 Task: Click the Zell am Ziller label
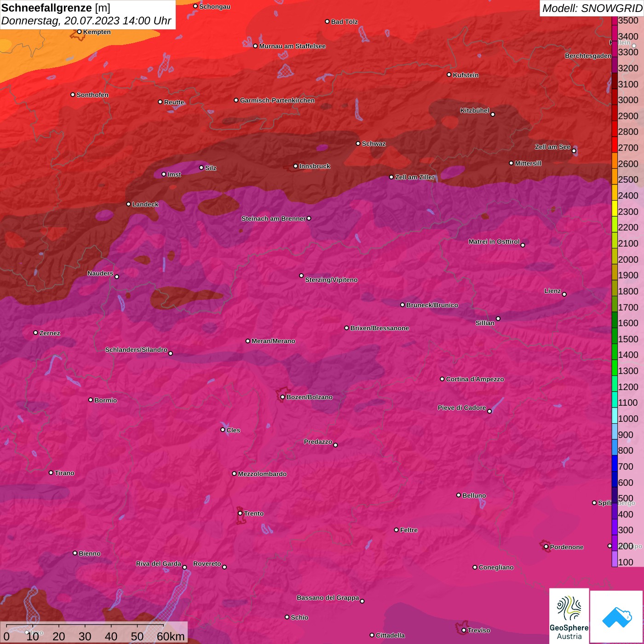(415, 177)
